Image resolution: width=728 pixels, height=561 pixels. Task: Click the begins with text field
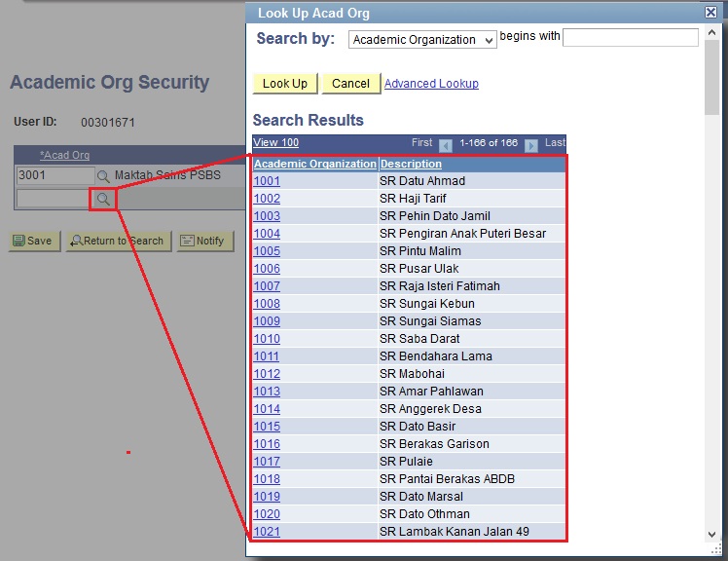[631, 37]
